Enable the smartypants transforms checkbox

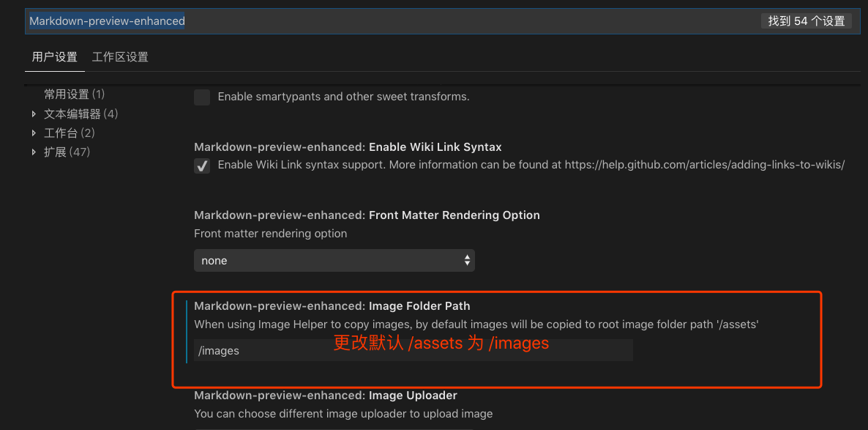click(202, 97)
